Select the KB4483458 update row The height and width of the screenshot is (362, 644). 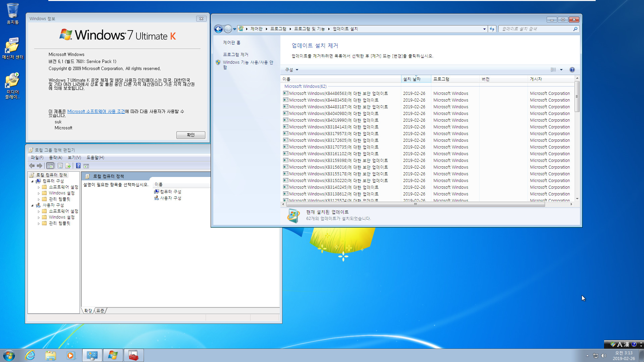[x=428, y=100]
